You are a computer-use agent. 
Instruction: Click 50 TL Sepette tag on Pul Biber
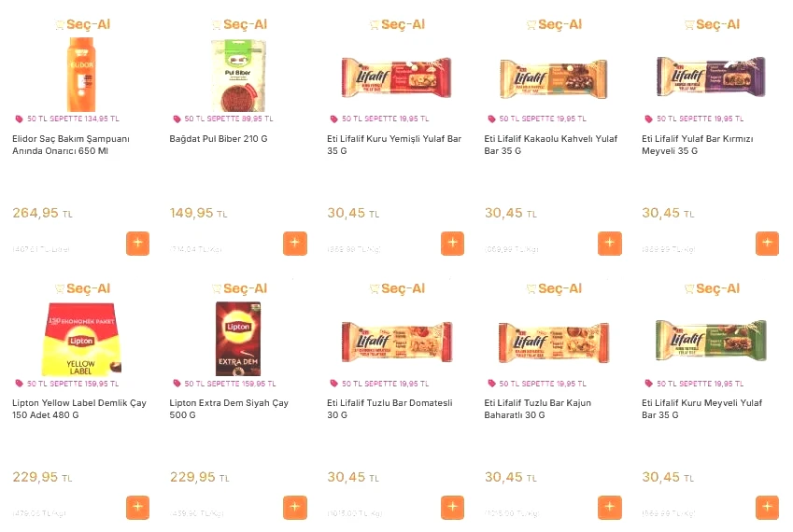pyautogui.click(x=223, y=119)
